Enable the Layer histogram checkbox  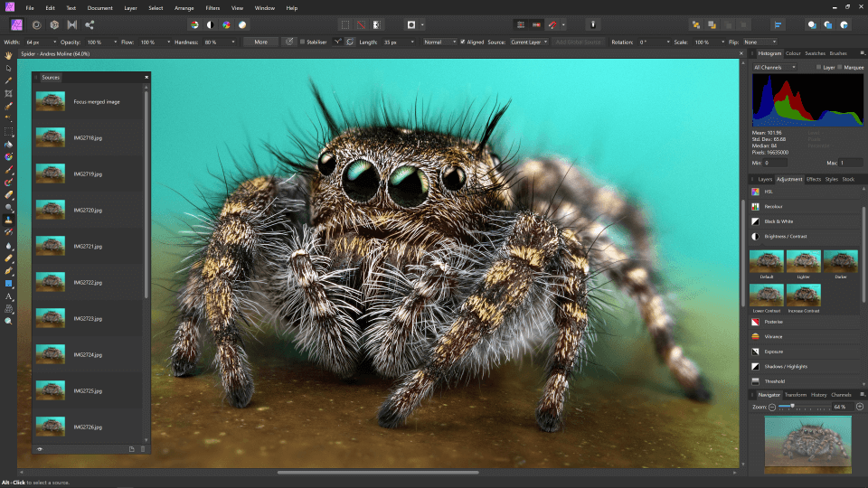(819, 68)
